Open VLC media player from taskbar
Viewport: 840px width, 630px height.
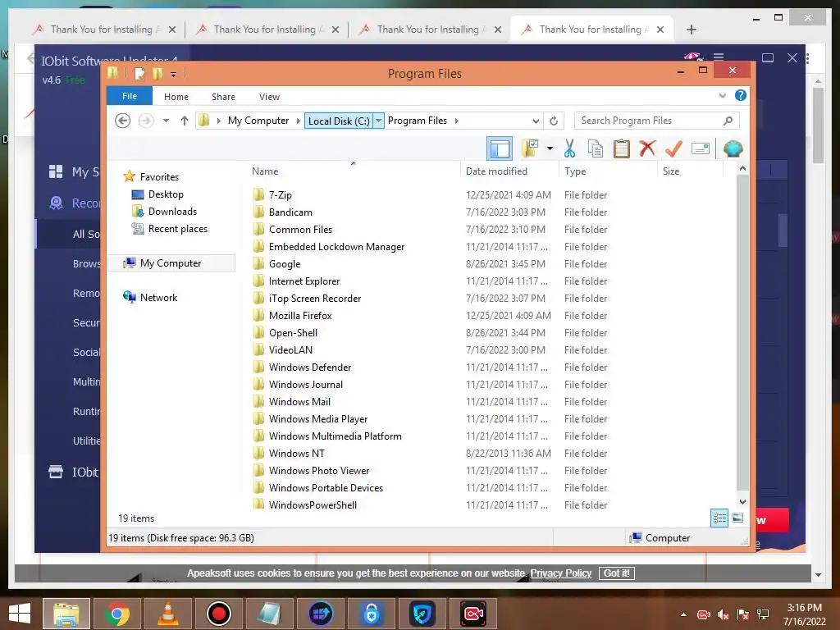(167, 614)
